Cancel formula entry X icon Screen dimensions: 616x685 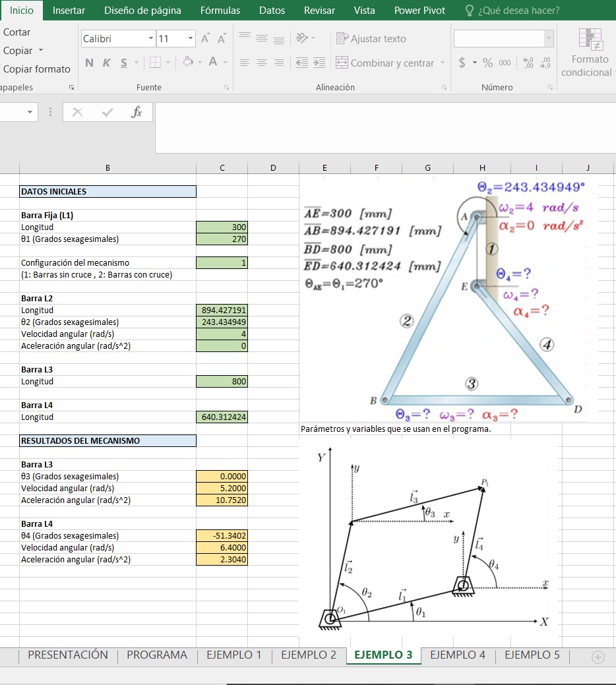(x=77, y=112)
